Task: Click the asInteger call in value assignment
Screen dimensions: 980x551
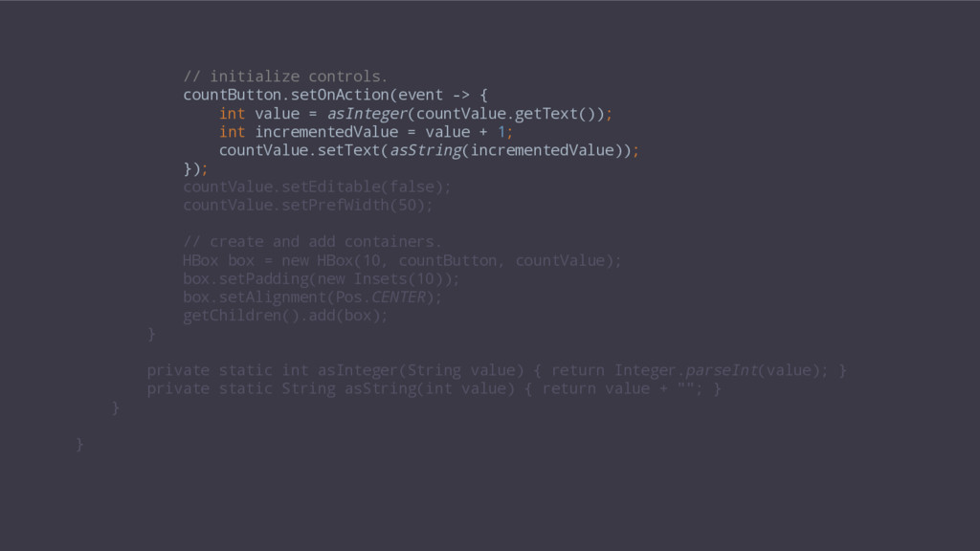Action: point(367,114)
